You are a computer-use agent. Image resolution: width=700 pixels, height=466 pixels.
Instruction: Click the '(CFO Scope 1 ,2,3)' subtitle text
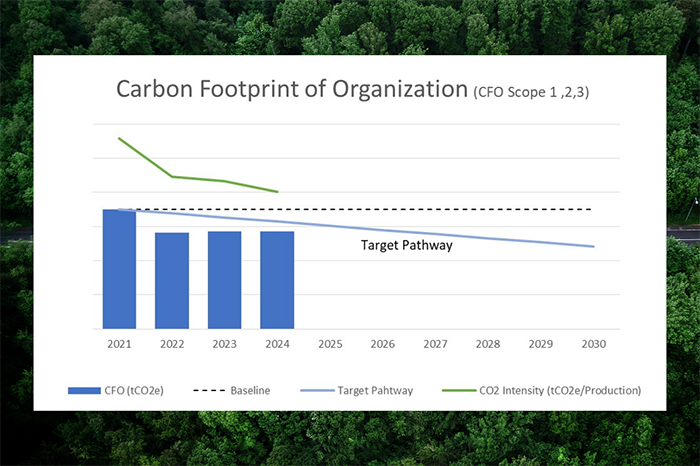tap(531, 92)
